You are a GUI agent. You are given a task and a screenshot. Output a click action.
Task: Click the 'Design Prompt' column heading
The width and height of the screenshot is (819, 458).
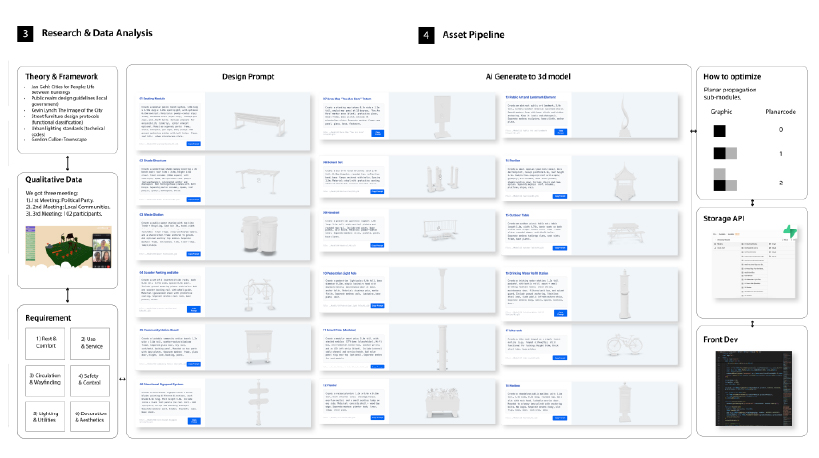click(248, 77)
